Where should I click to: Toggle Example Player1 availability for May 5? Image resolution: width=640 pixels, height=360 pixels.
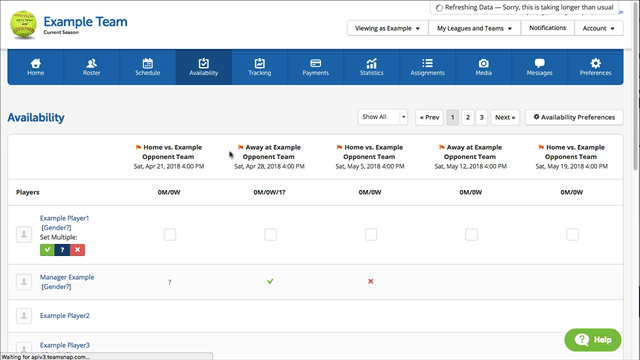(x=371, y=234)
